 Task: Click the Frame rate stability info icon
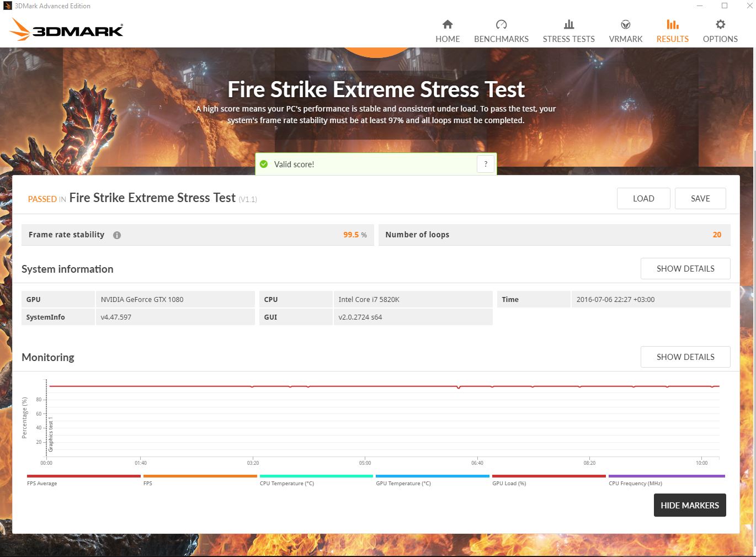tap(117, 235)
